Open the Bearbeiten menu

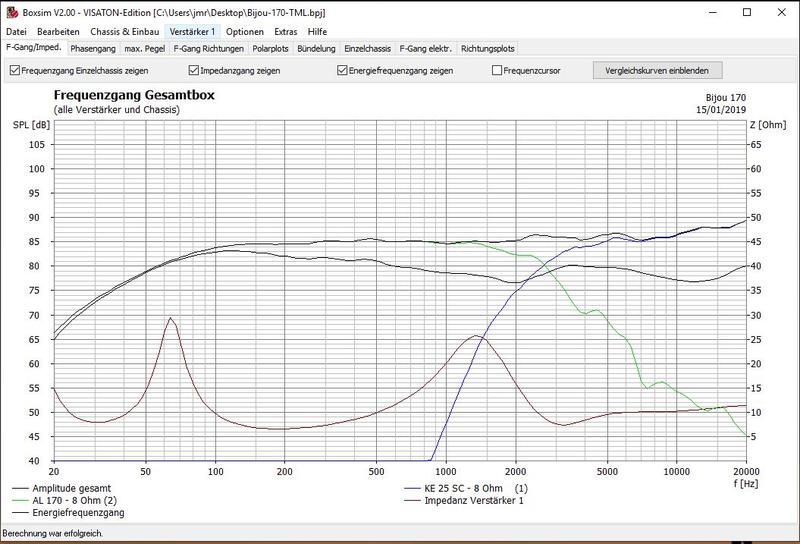(x=56, y=32)
